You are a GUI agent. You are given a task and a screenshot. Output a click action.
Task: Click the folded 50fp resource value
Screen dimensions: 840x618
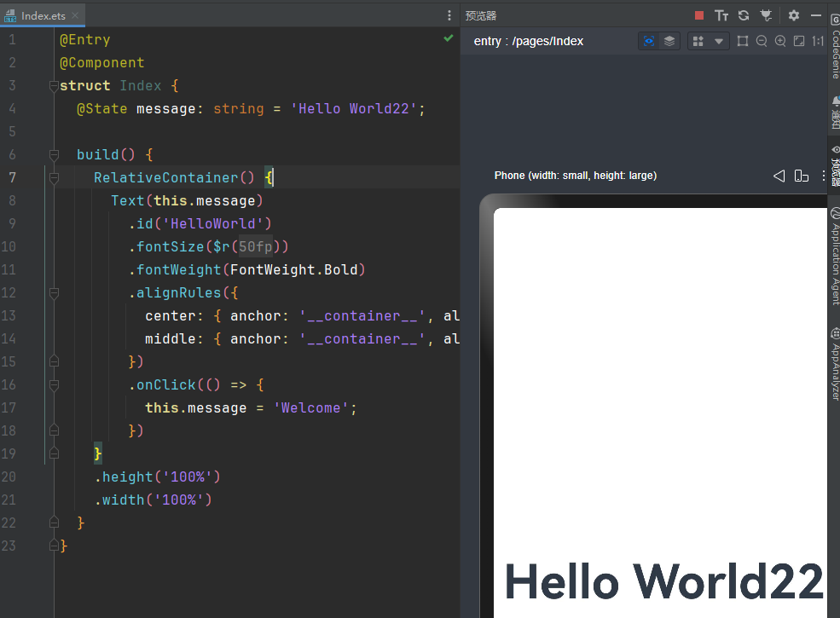coord(256,246)
